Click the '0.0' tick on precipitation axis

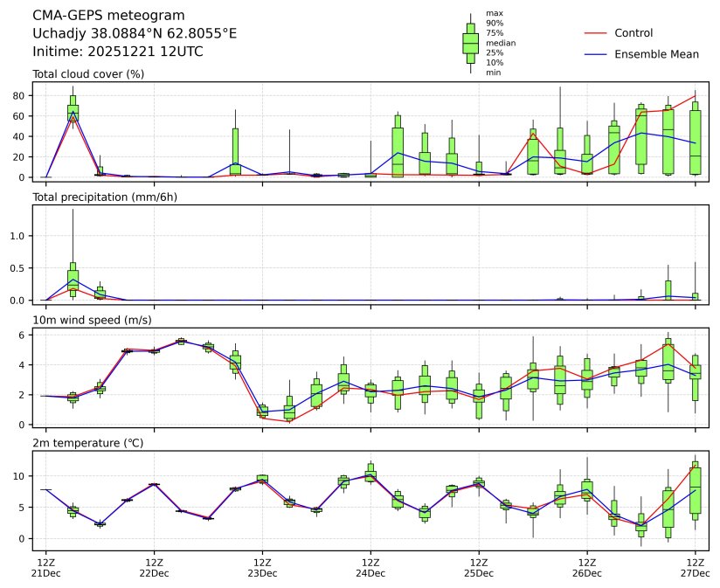point(17,301)
